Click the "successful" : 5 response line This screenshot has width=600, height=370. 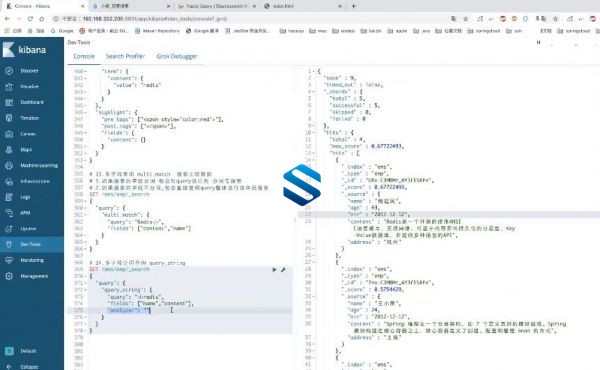pyautogui.click(x=355, y=105)
